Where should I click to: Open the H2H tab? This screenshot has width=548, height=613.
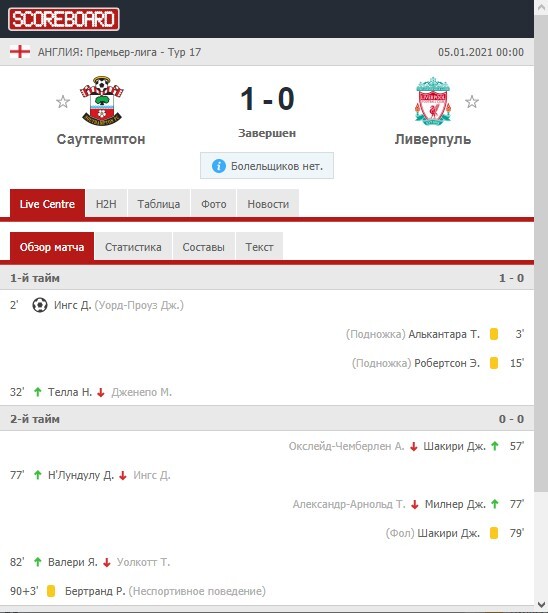[106, 204]
